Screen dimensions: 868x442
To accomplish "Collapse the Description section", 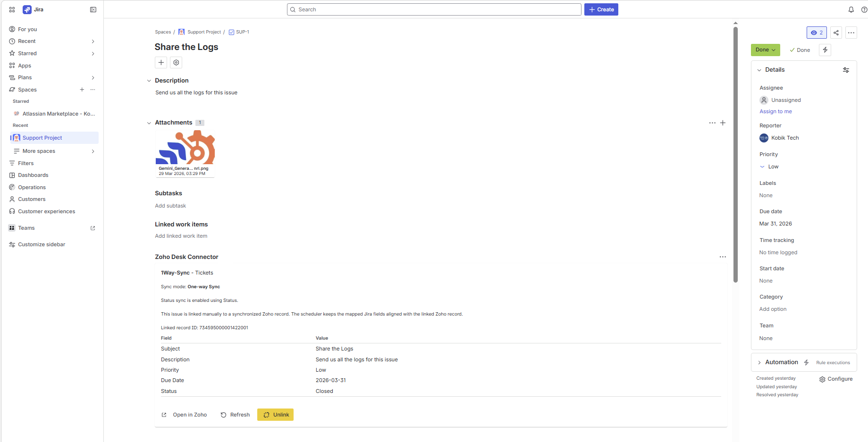I will click(149, 80).
